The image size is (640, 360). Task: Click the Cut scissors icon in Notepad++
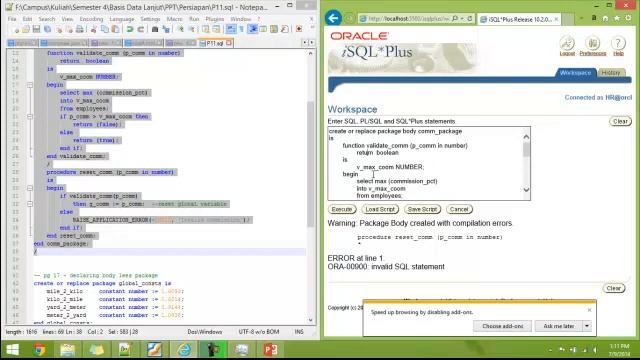pyautogui.click(x=93, y=29)
